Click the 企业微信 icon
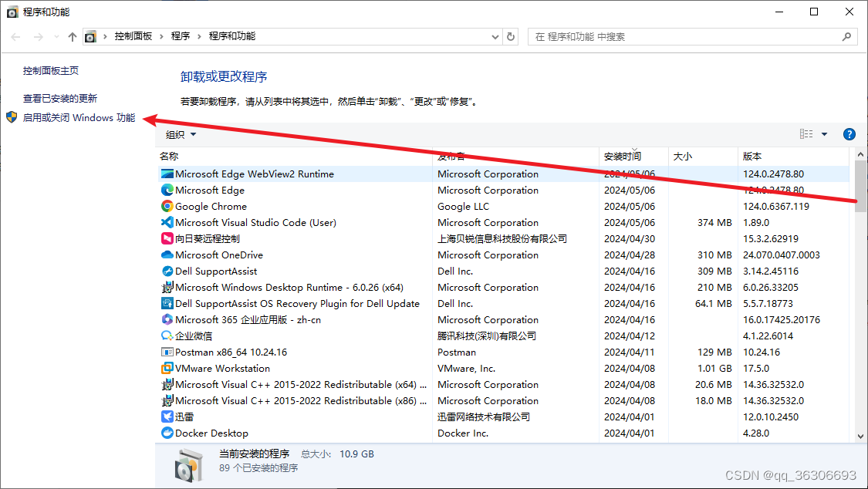Image resolution: width=868 pixels, height=489 pixels. click(x=167, y=336)
